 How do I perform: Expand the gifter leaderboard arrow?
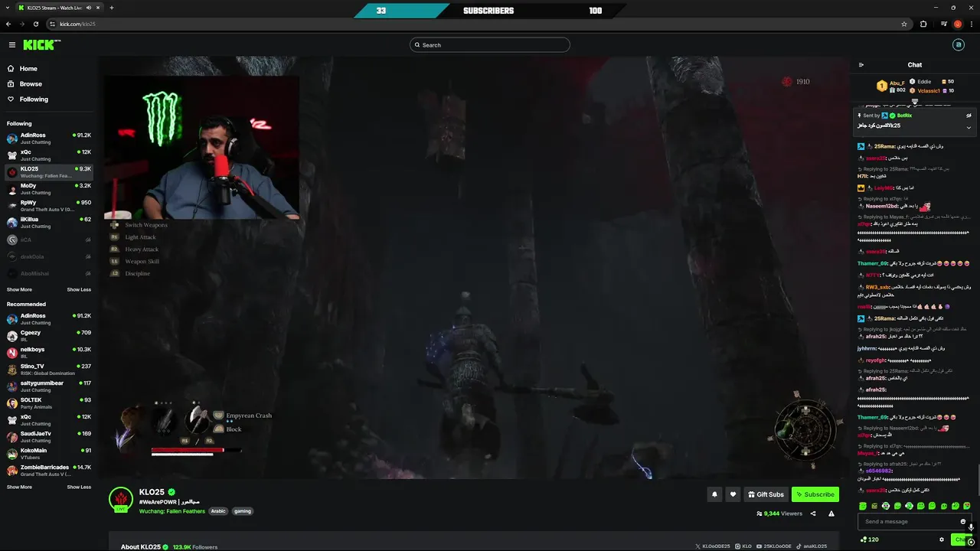click(x=915, y=101)
